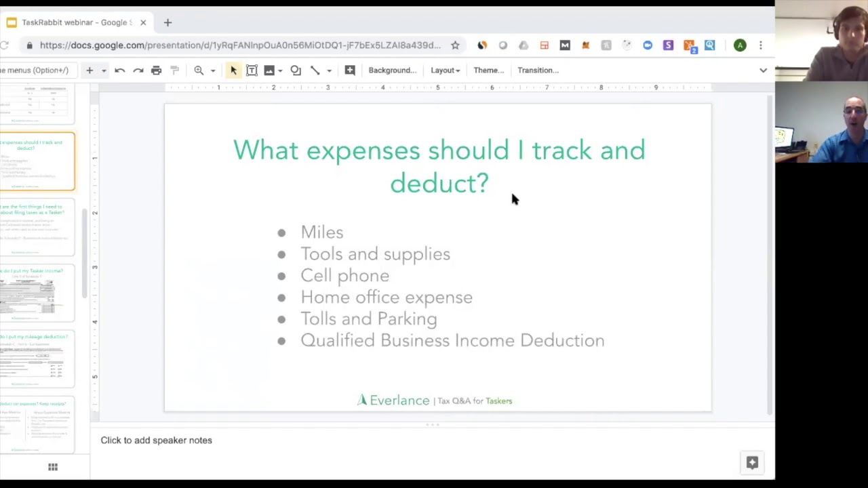
Task: Click the filmstrip vertical scrollbar
Action: 85,254
